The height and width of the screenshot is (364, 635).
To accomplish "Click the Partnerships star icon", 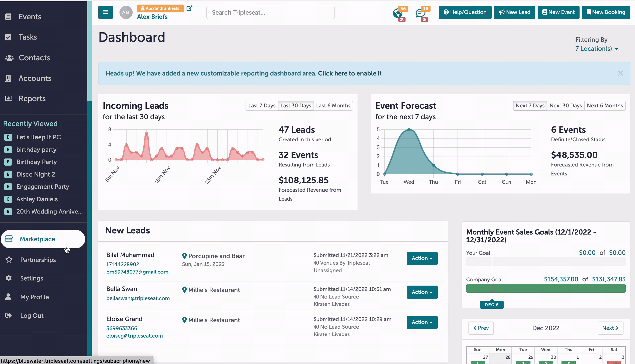I will [x=9, y=260].
